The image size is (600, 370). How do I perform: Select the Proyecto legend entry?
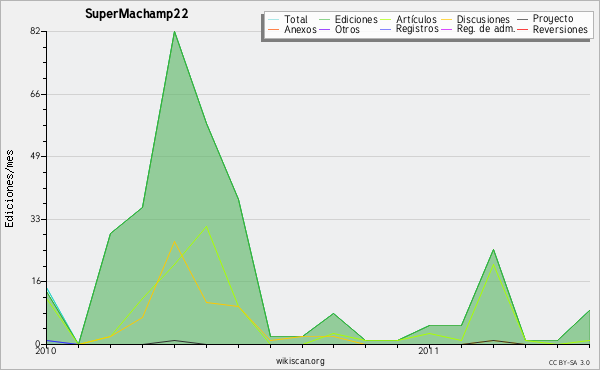[545, 18]
